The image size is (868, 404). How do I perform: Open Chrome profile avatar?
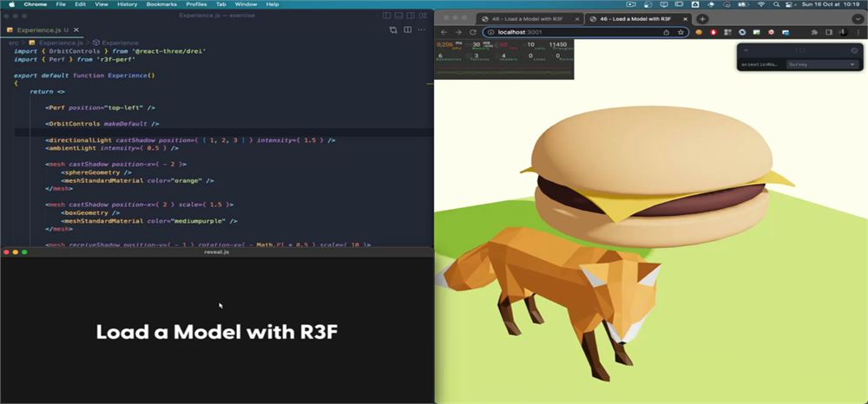843,32
